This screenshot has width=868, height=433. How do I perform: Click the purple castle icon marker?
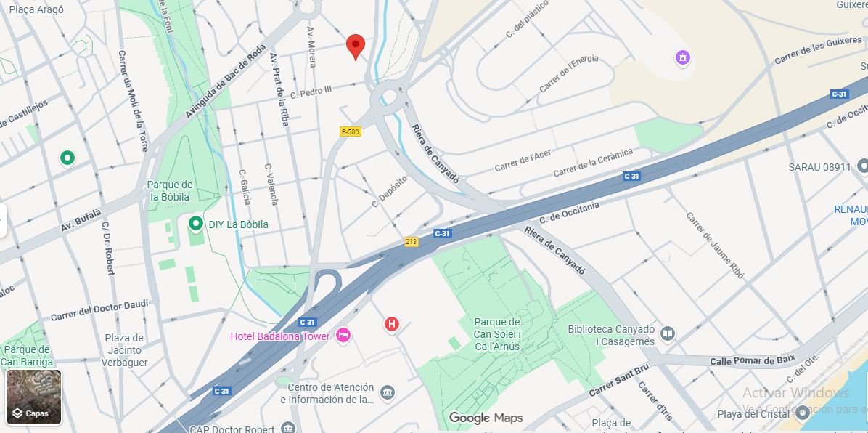(x=682, y=57)
